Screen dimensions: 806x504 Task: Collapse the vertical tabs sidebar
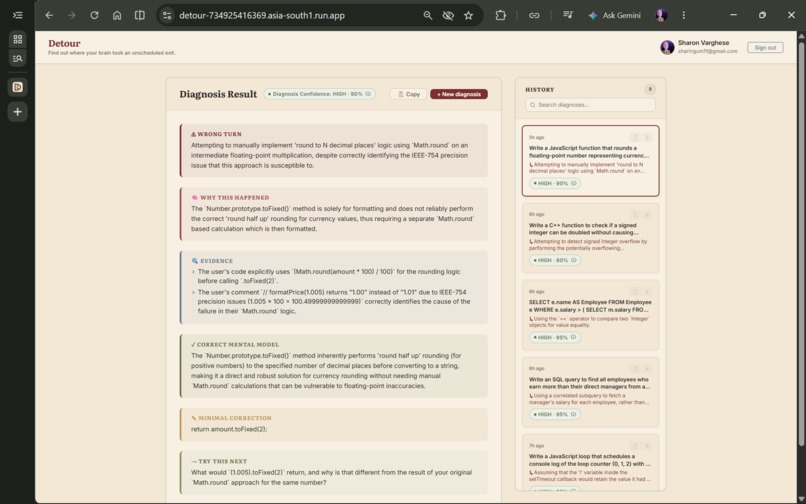point(17,15)
